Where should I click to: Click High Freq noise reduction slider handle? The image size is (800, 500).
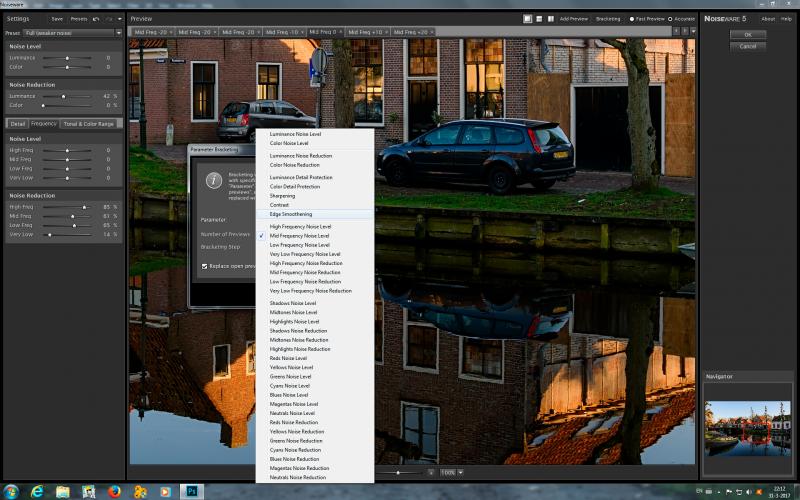[84, 207]
